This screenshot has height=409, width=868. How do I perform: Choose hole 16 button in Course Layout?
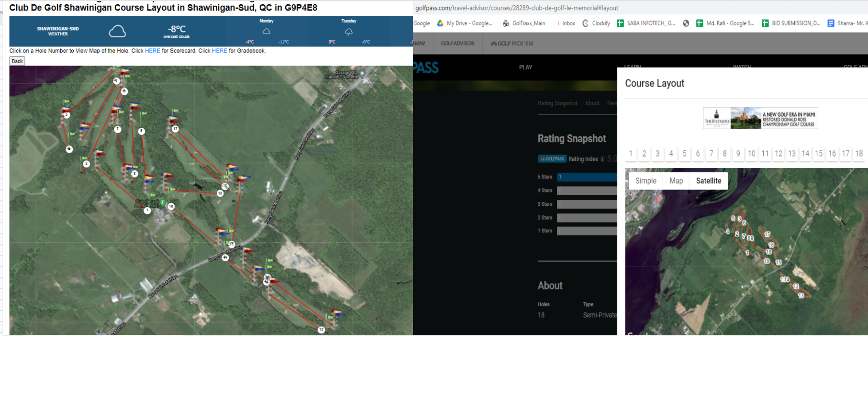832,154
